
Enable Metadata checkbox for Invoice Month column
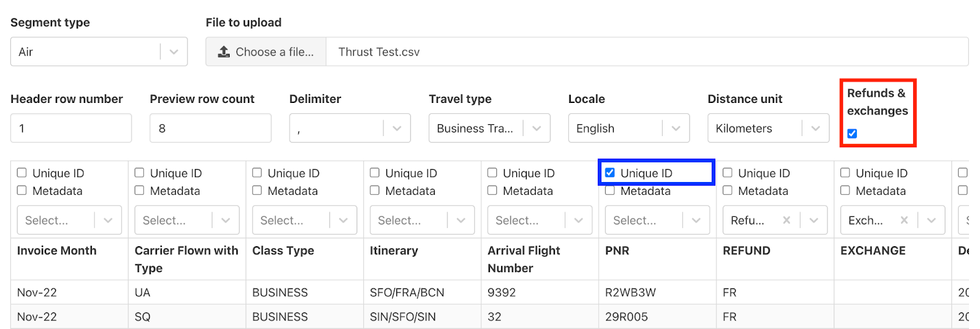tap(22, 191)
